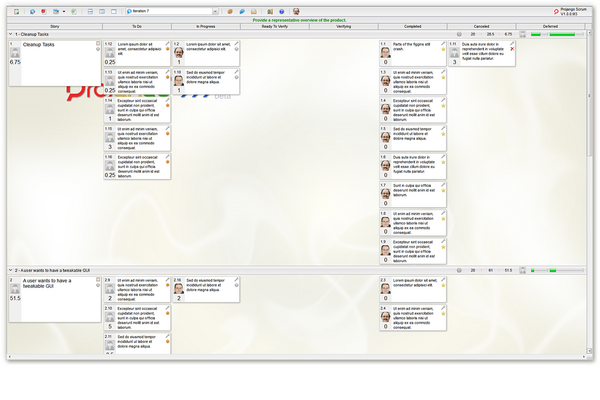Select the Cleanup Tasks story card

click(x=55, y=63)
